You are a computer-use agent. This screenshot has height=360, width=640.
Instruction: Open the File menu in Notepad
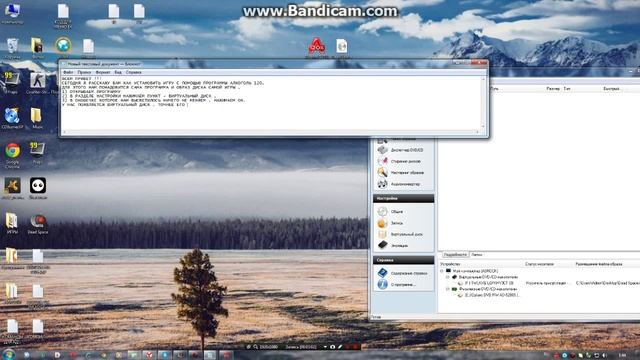(x=68, y=72)
